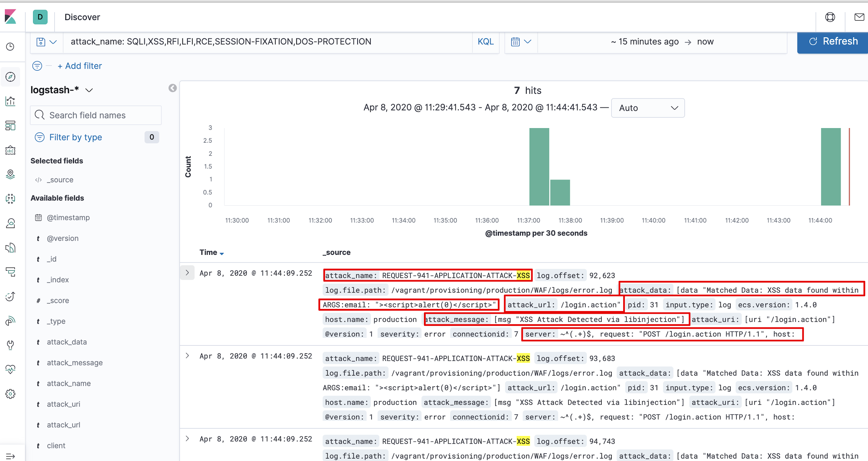Click the Refresh button
Viewport: 868px width, 461px height.
pyautogui.click(x=833, y=42)
